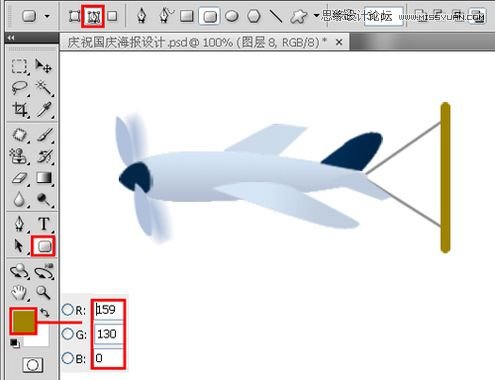The image size is (495, 380).
Task: Open the foreground color swatch
Action: [23, 321]
